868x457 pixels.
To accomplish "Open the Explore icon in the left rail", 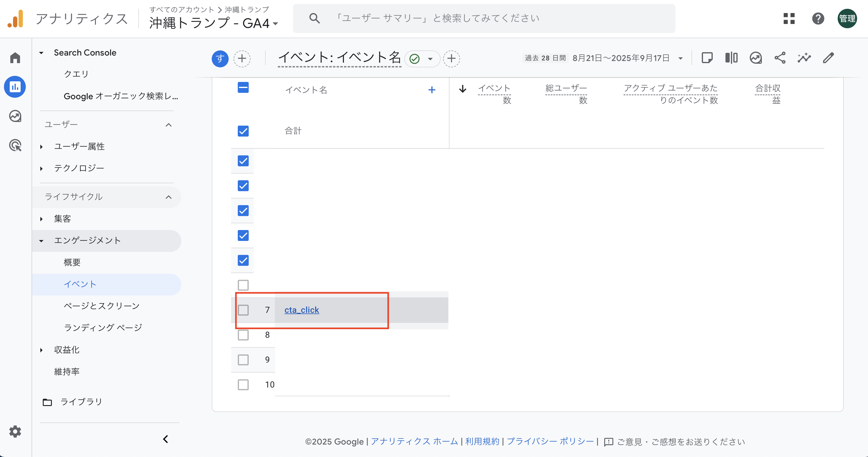I will click(15, 116).
